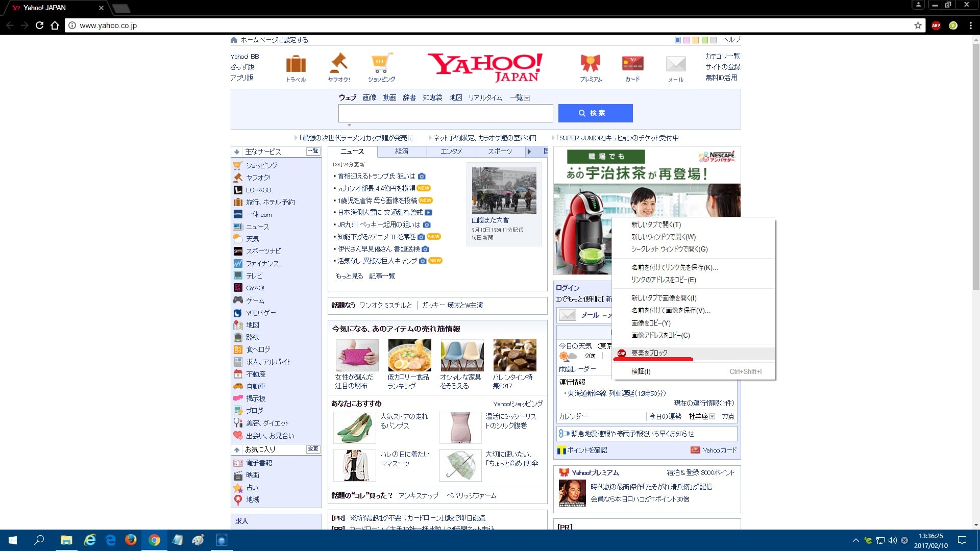Click the Adblock Plus extension icon in toolbar
980x551 pixels.
tap(936, 26)
